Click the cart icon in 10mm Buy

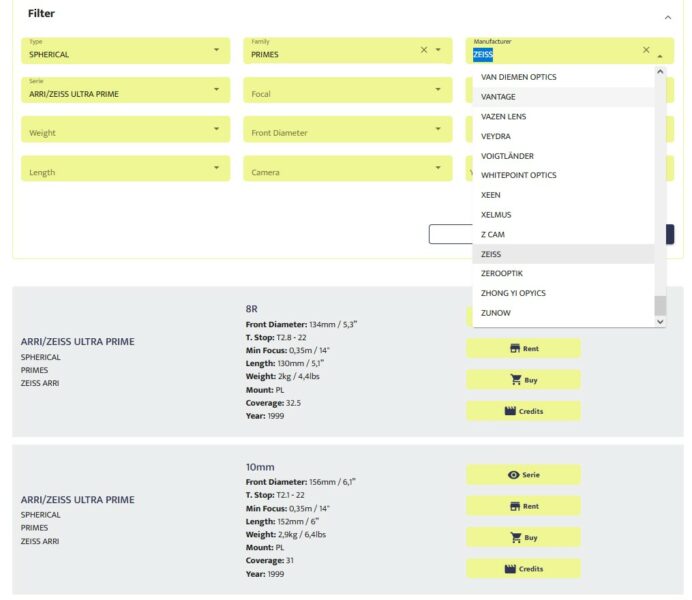click(515, 537)
